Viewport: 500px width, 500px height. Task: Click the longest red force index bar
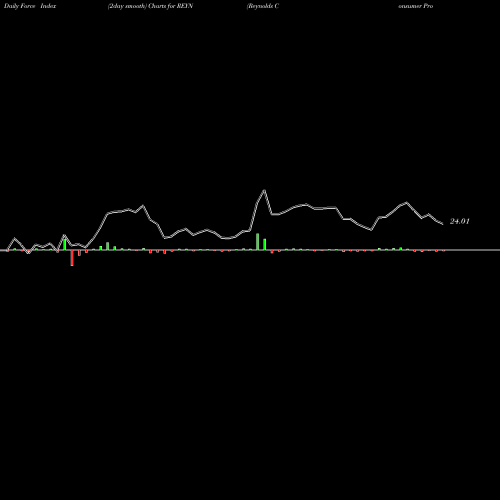72,258
